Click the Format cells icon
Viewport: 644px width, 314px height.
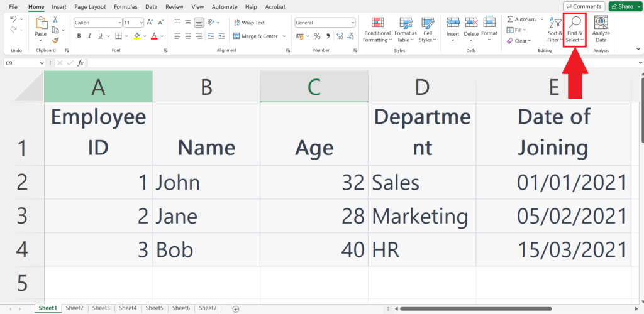tap(489, 23)
